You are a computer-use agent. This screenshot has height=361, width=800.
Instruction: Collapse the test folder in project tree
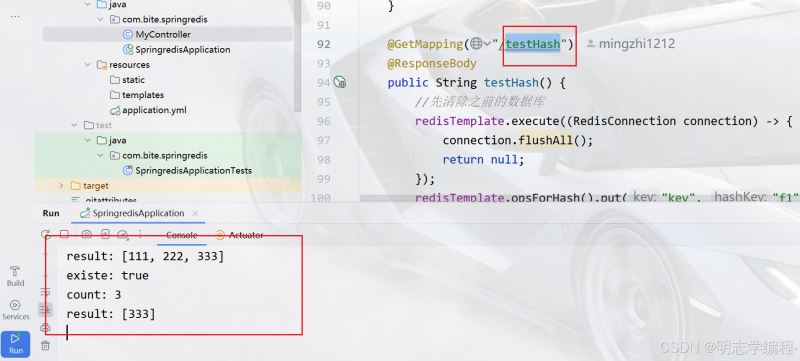74,125
